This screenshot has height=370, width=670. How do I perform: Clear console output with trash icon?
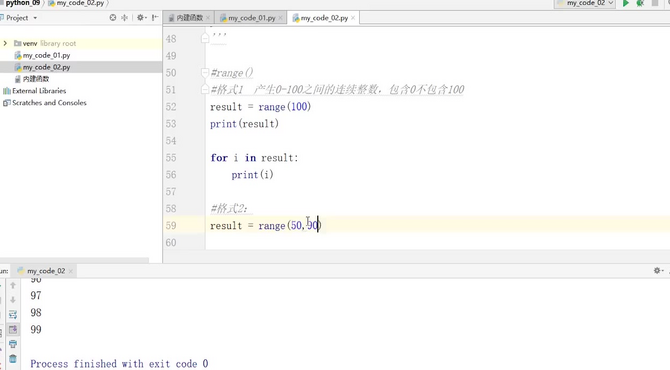[x=13, y=359]
